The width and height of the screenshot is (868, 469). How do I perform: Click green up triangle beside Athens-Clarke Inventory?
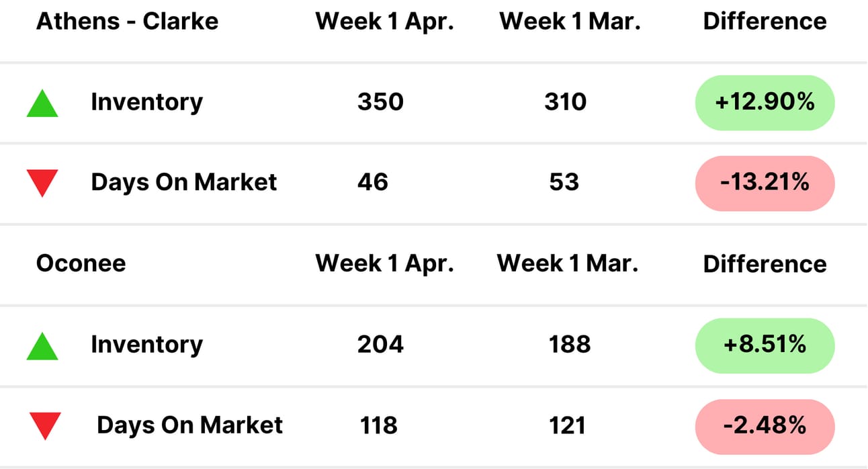click(x=42, y=103)
